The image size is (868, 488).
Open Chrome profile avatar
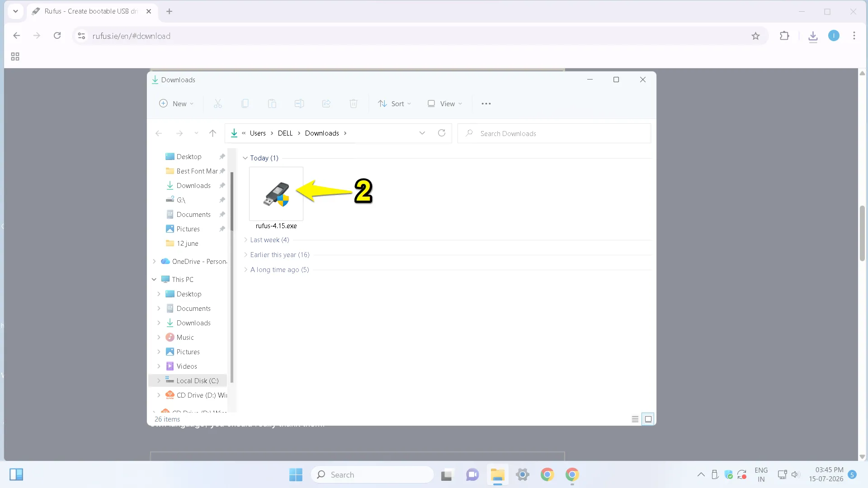point(834,36)
